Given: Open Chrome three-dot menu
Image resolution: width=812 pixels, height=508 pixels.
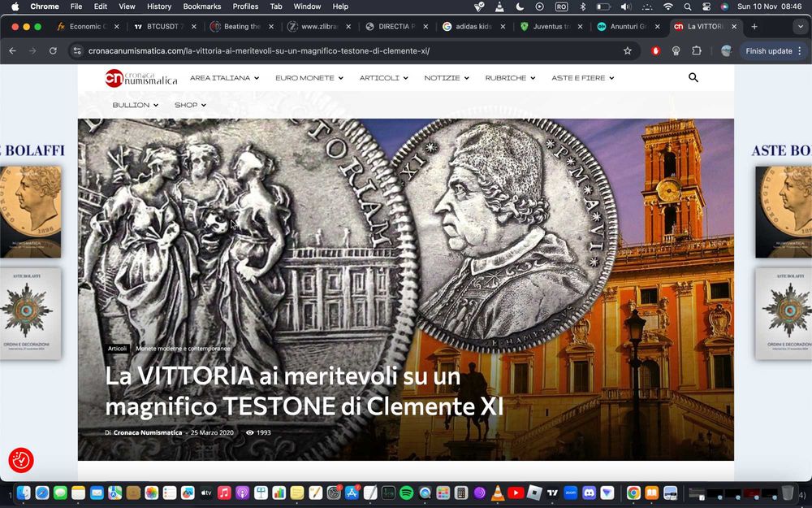Looking at the screenshot, I should tap(800, 50).
